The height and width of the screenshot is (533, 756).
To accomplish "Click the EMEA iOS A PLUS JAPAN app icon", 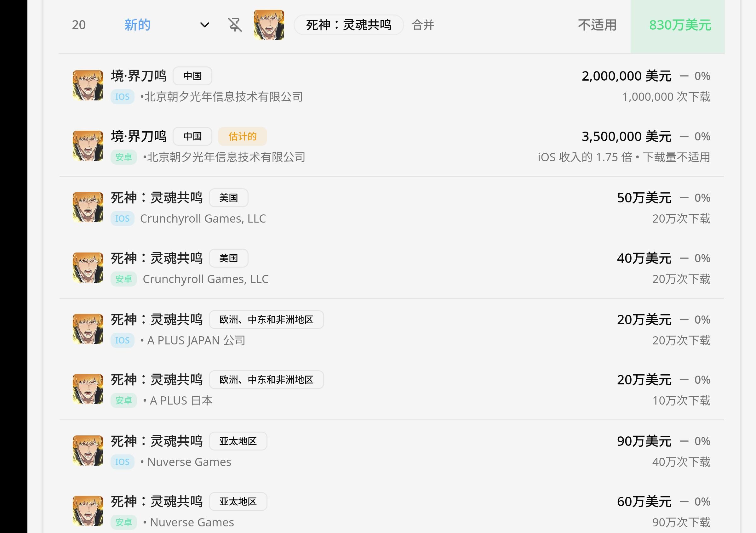I will (88, 329).
